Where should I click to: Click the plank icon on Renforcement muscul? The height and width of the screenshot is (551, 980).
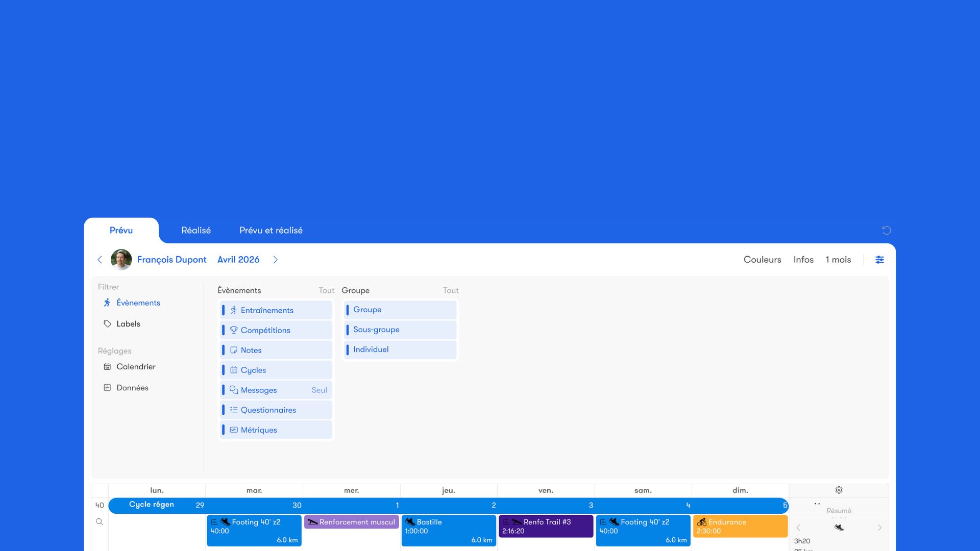click(312, 522)
